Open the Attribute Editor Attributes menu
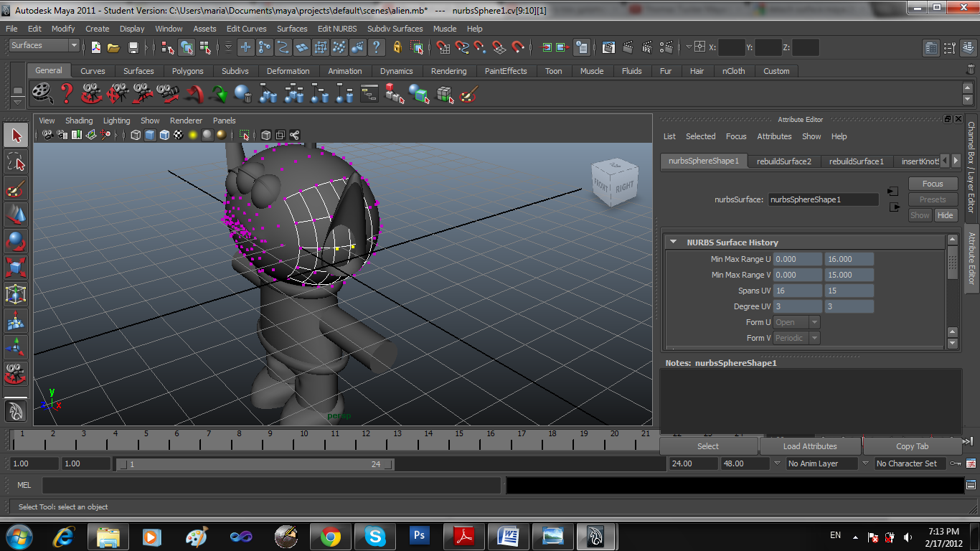980x551 pixels. (775, 136)
